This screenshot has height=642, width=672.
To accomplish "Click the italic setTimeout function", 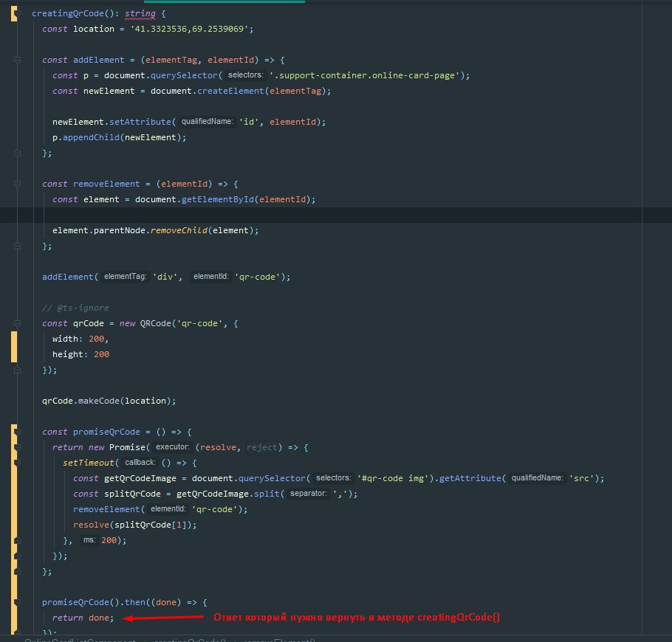I will (x=89, y=463).
